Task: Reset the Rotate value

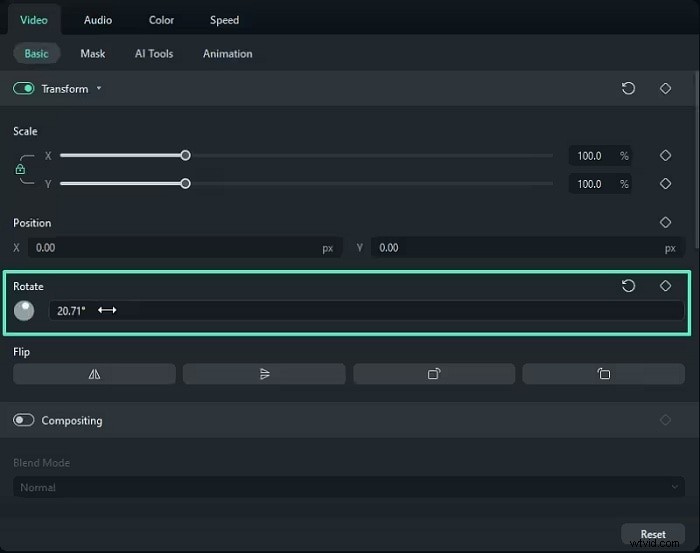Action: [628, 286]
